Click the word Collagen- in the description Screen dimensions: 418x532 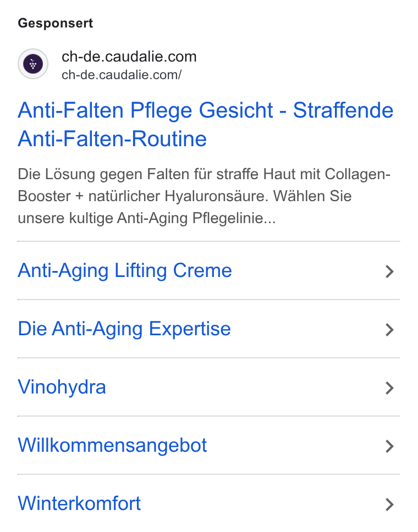tap(358, 174)
